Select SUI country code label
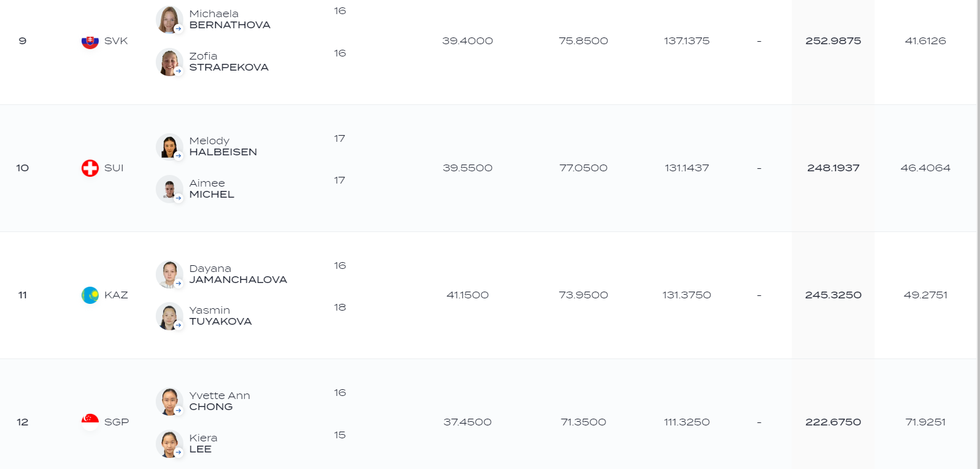This screenshot has width=980, height=469. 114,168
